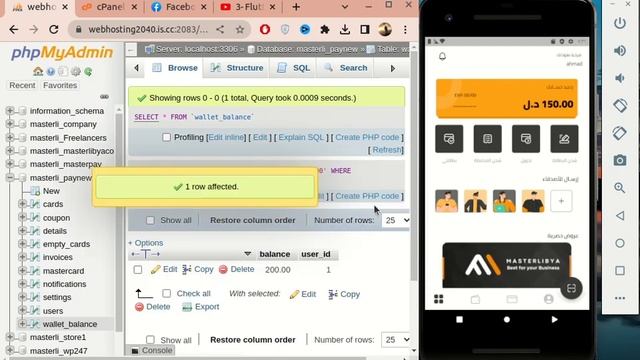Switch to cPanel browser tab

coord(108,7)
